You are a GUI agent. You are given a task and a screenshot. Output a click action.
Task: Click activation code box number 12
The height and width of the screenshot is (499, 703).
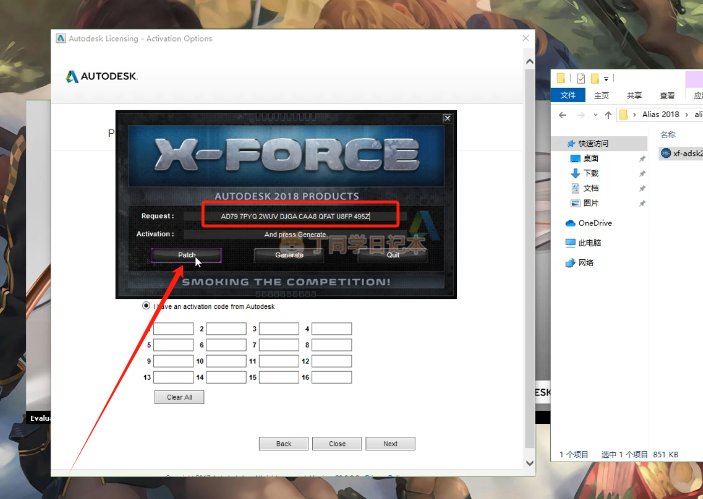click(331, 361)
